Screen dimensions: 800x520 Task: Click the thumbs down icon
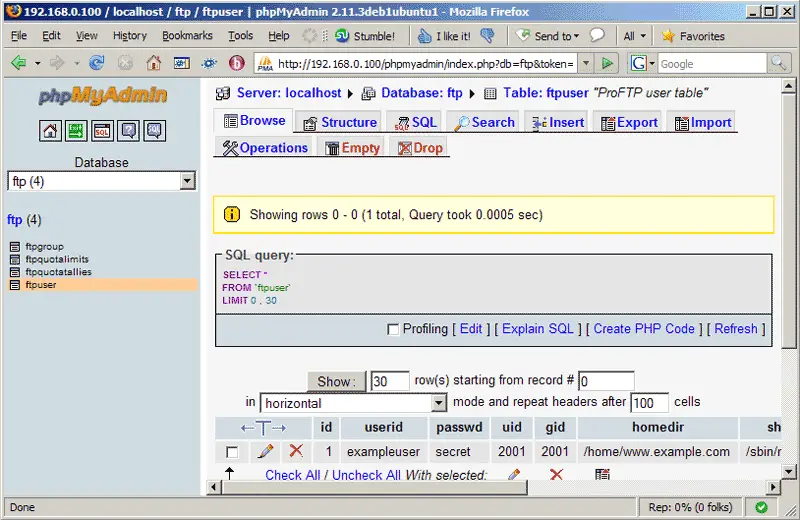click(488, 36)
